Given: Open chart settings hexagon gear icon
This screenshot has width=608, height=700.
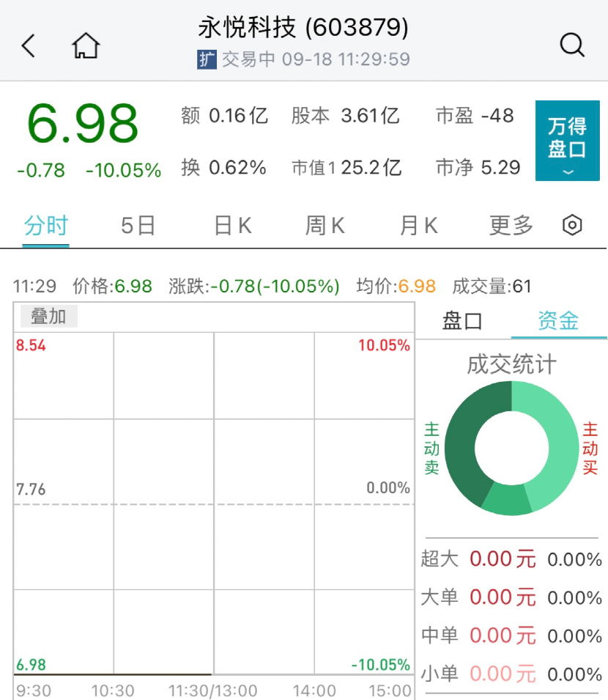Looking at the screenshot, I should click(572, 225).
